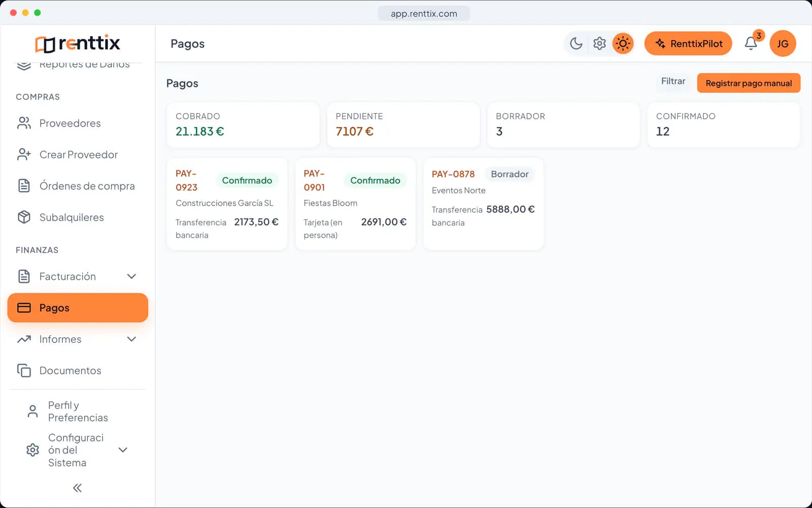Launch RenttixPilot assistant

(688, 44)
